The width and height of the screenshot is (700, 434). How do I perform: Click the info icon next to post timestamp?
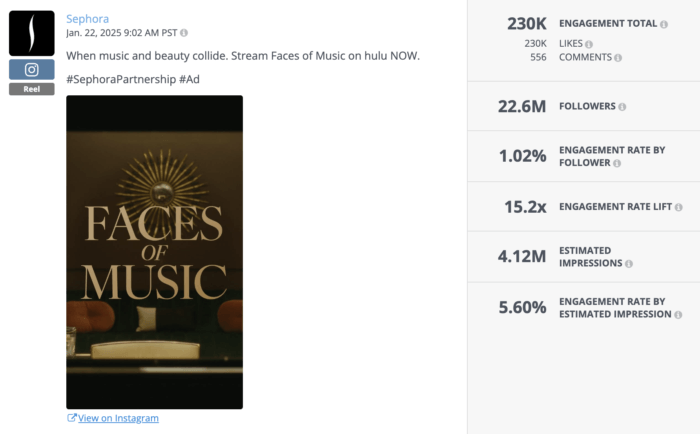coord(184,33)
